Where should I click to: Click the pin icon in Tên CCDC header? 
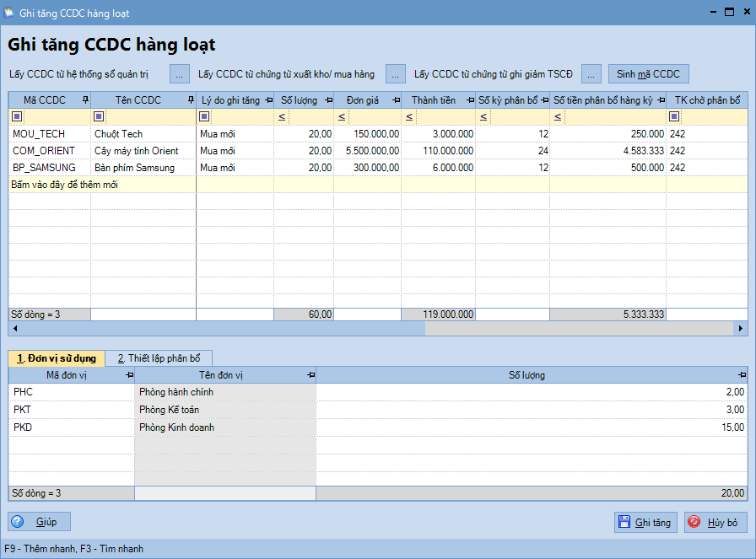pyautogui.click(x=190, y=100)
